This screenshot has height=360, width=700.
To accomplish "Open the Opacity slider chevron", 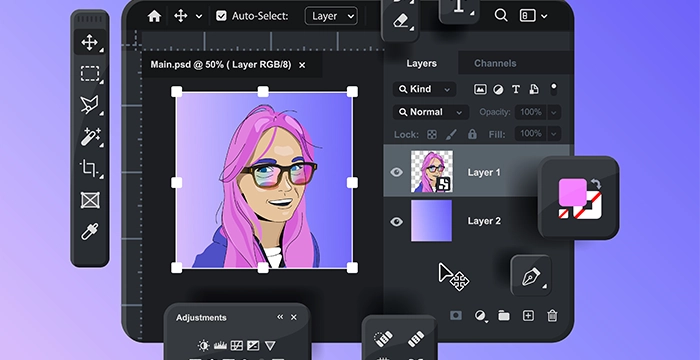I will (554, 112).
